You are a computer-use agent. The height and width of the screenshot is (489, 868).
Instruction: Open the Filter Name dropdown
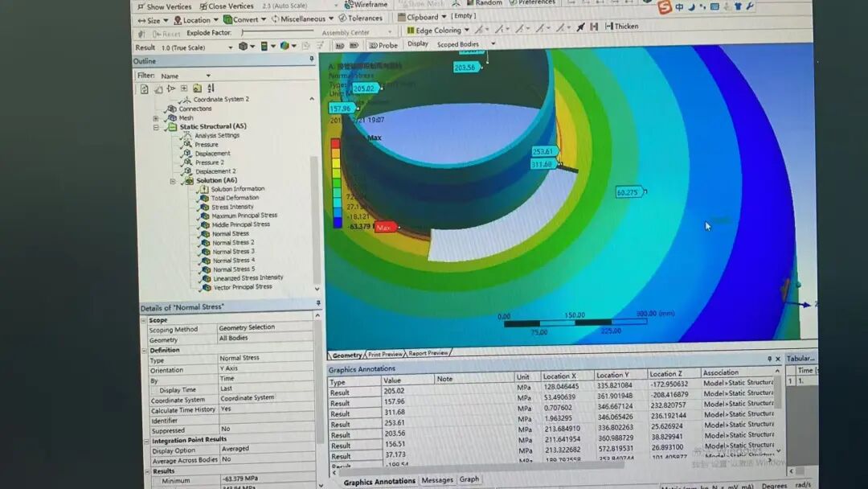(x=186, y=76)
